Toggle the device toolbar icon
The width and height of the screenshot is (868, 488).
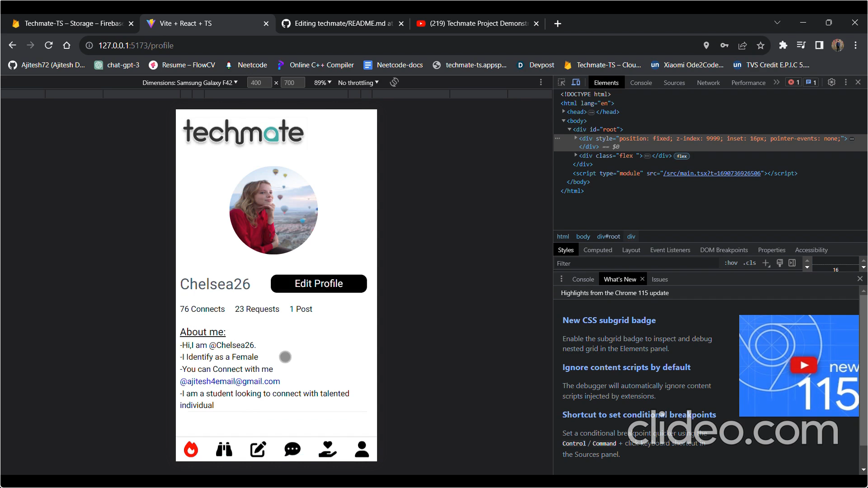tap(576, 82)
